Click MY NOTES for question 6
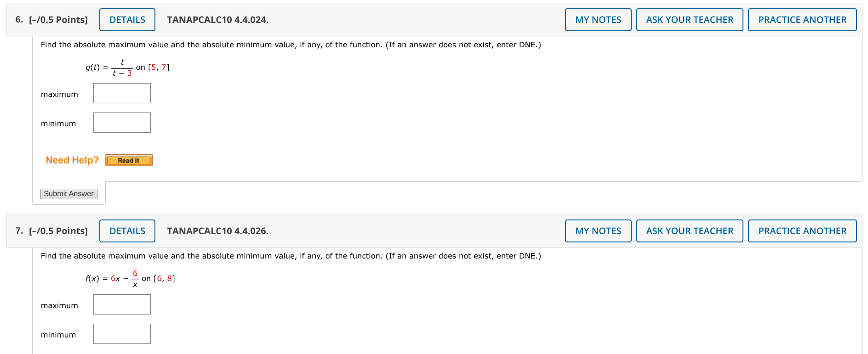Screen dimensions: 868x354 tap(597, 19)
